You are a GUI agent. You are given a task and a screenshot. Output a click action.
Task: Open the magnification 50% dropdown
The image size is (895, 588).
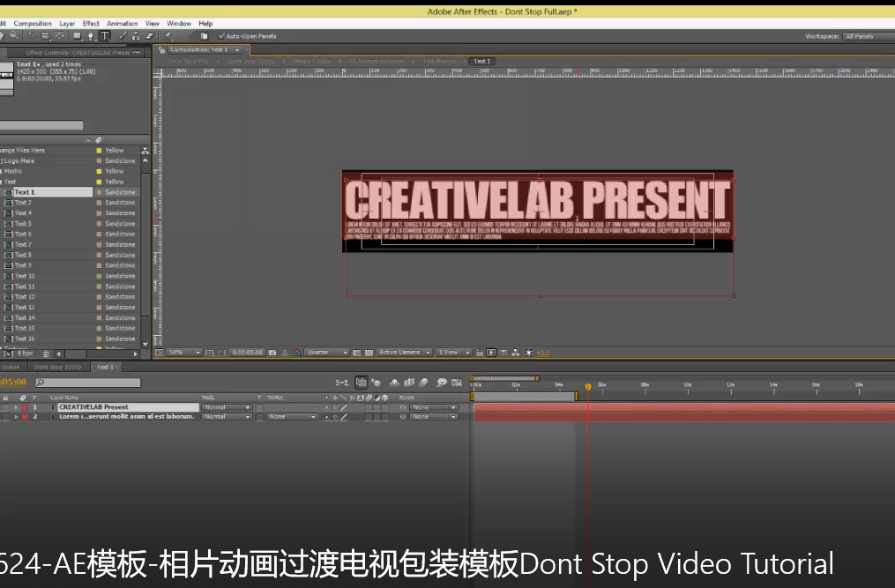pos(184,353)
